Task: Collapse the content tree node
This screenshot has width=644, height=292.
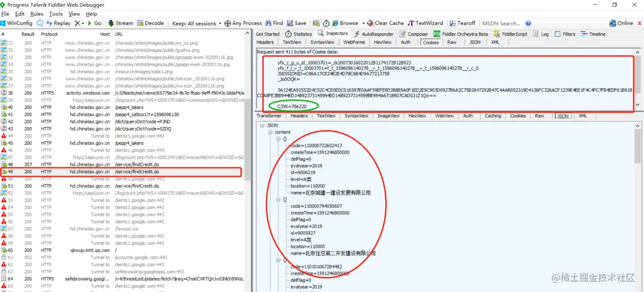Action: pyautogui.click(x=271, y=132)
